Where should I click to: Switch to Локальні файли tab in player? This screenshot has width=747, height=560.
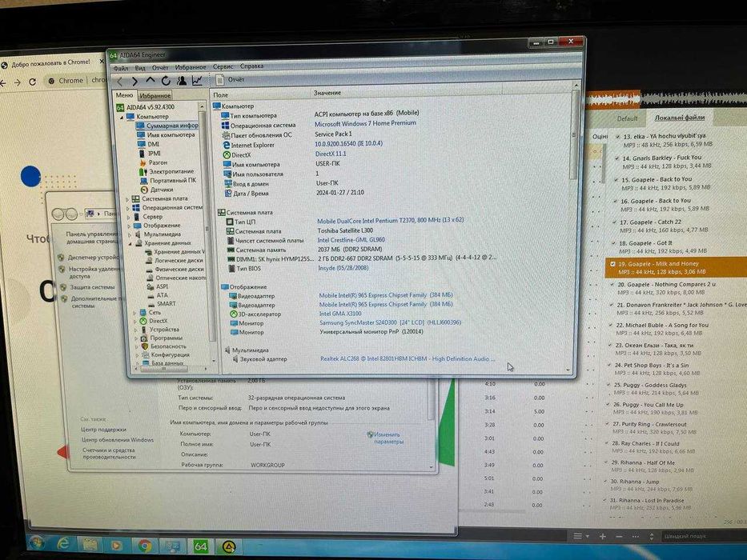(x=680, y=118)
